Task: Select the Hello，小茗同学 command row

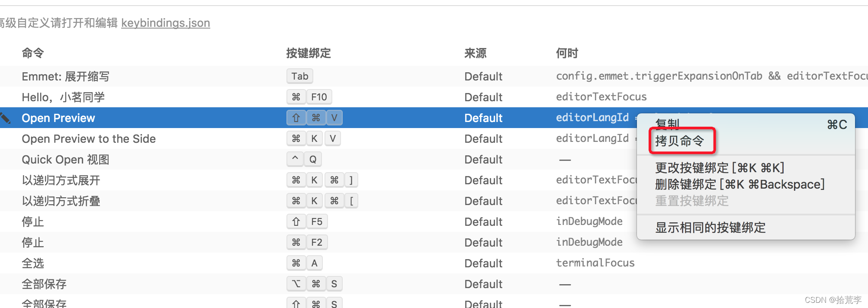Action: tap(434, 97)
